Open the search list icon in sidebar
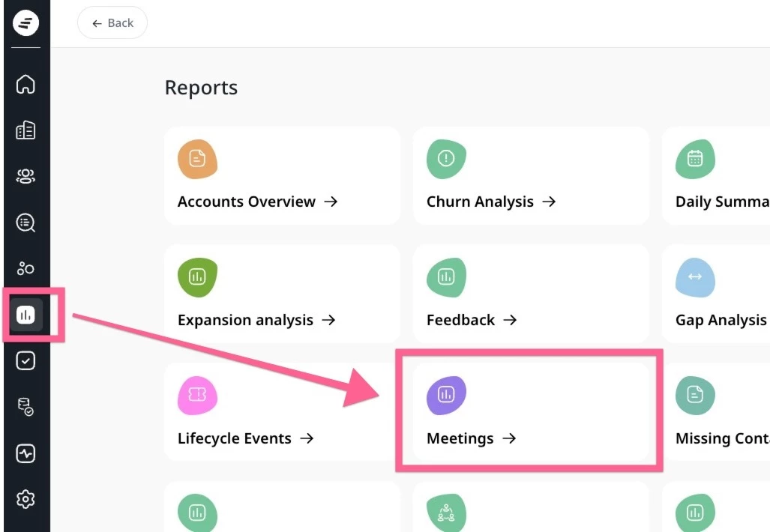This screenshot has height=532, width=770. click(x=25, y=223)
